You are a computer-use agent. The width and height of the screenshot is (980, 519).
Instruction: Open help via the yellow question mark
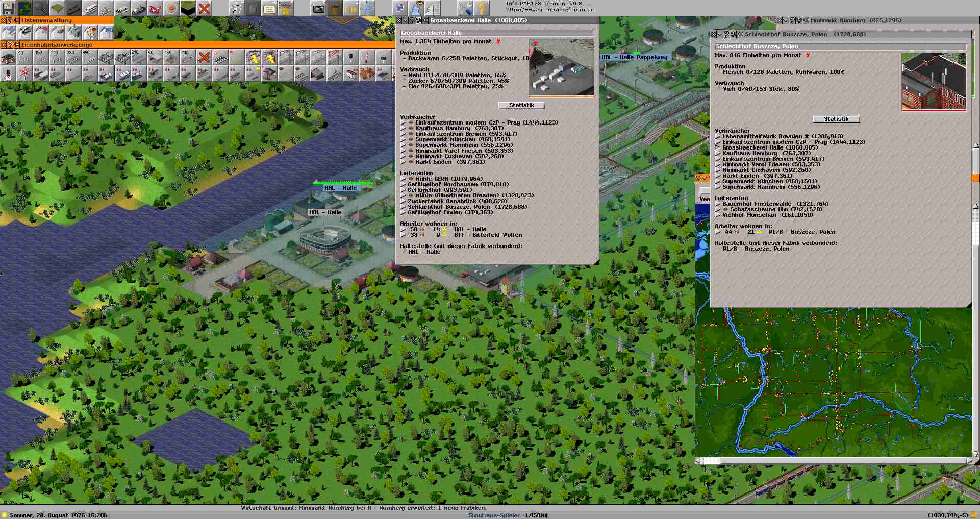click(481, 8)
